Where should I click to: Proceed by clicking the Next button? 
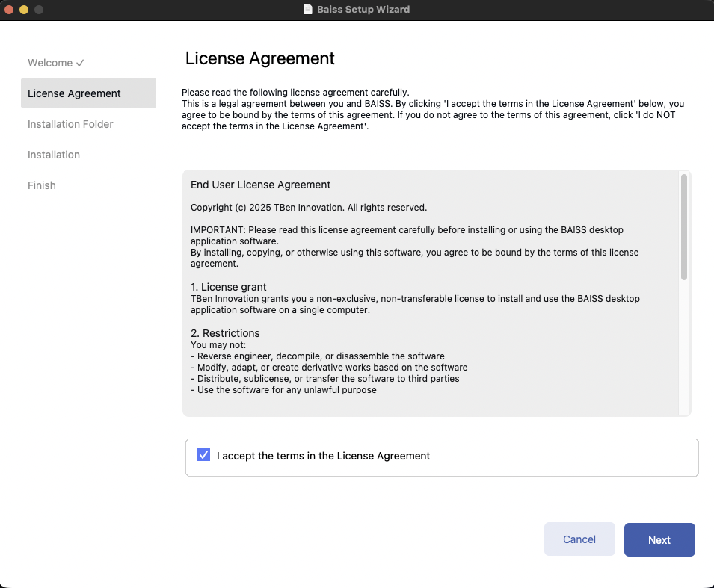click(x=659, y=539)
